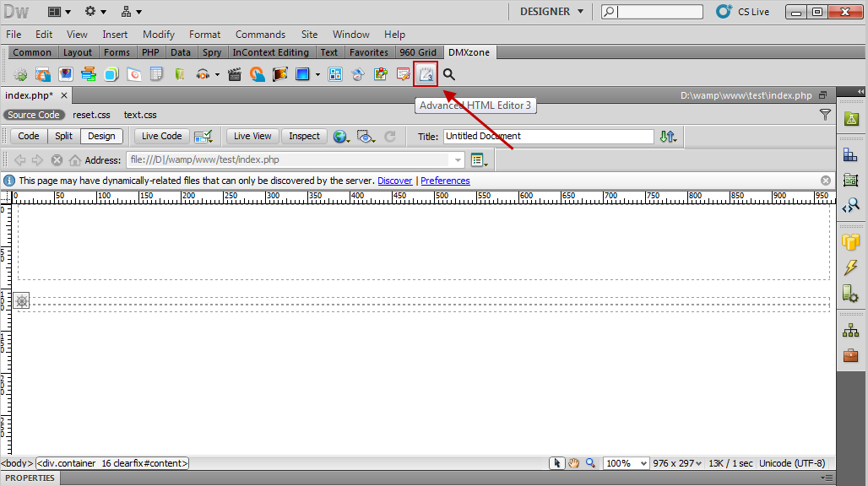Open the site management dropdown in title bar
The width and height of the screenshot is (868, 486).
131,12
